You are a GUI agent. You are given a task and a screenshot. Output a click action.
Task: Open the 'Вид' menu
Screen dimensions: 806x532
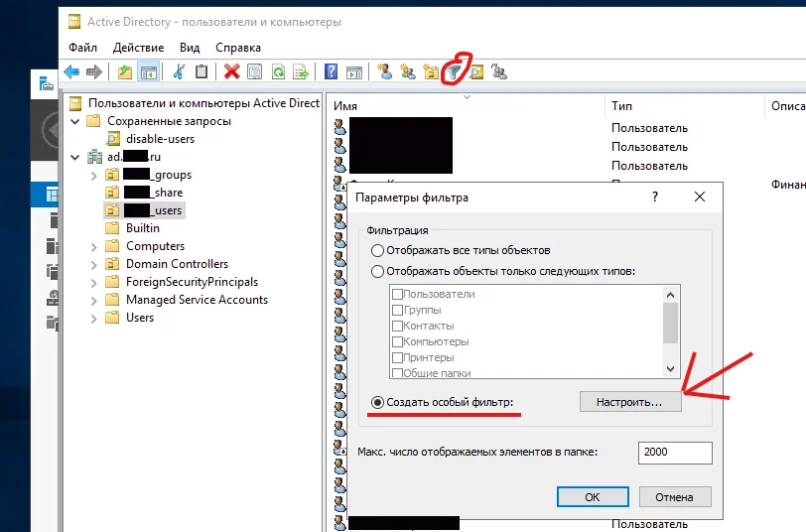click(x=190, y=48)
